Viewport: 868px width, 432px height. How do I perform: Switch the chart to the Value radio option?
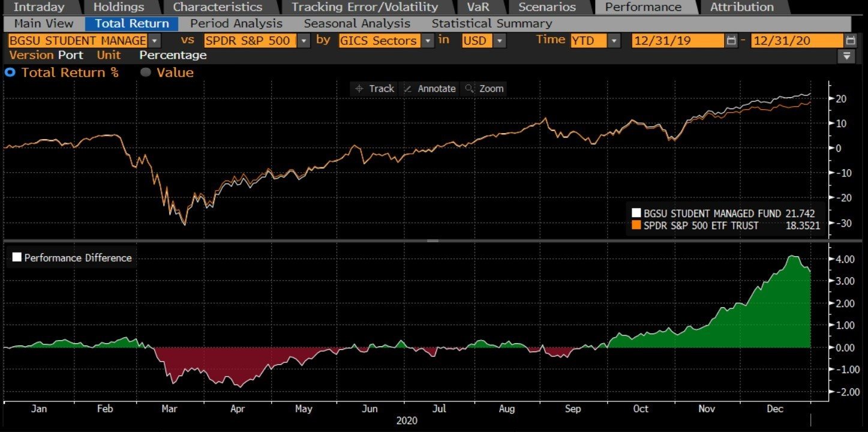pyautogui.click(x=145, y=73)
